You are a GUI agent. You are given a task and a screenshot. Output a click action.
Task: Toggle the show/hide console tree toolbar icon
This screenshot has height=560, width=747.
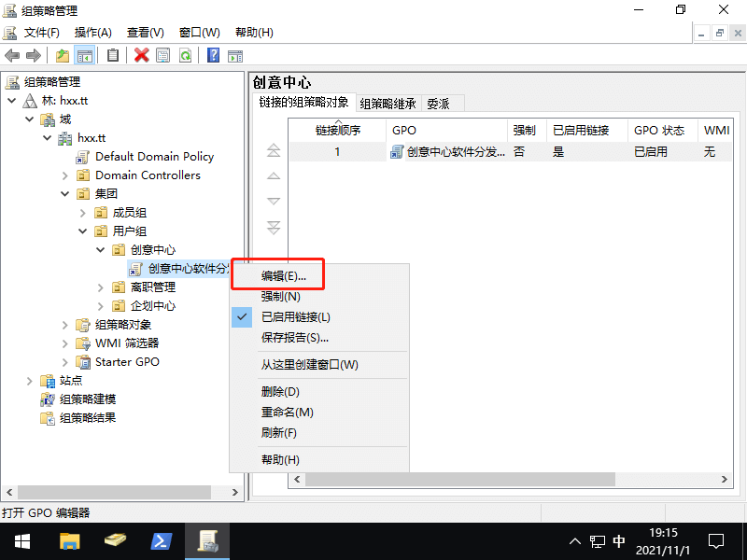click(x=85, y=56)
